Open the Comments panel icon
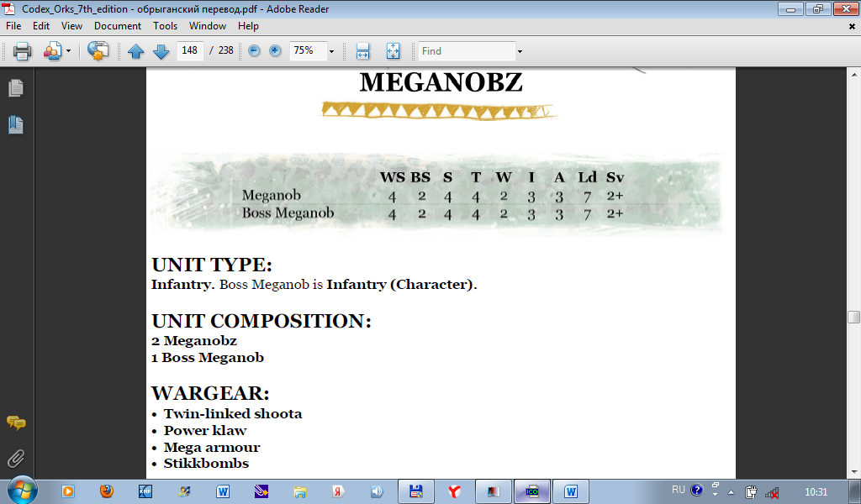861x504 pixels. coord(16,423)
